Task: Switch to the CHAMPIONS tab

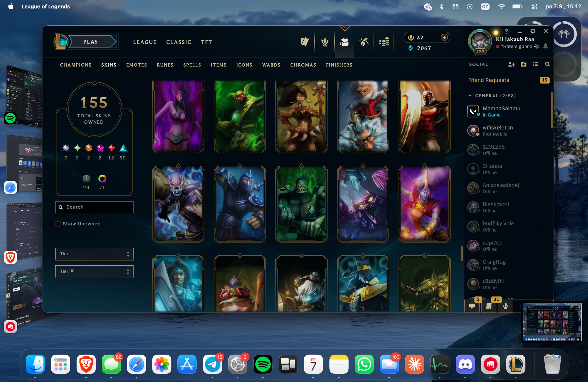Action: [76, 65]
